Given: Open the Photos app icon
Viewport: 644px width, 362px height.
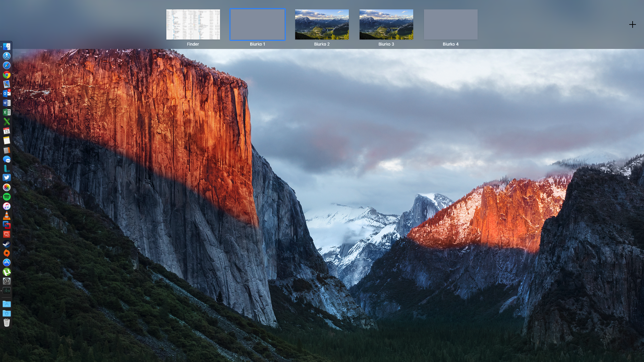Looking at the screenshot, I should [x=7, y=187].
